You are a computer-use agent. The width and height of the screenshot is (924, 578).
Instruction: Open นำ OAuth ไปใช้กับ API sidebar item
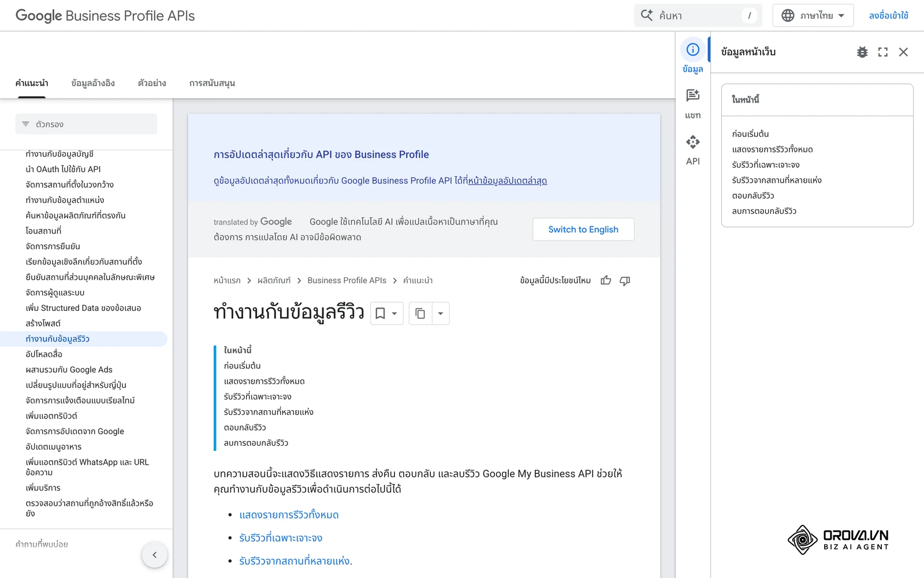point(63,169)
